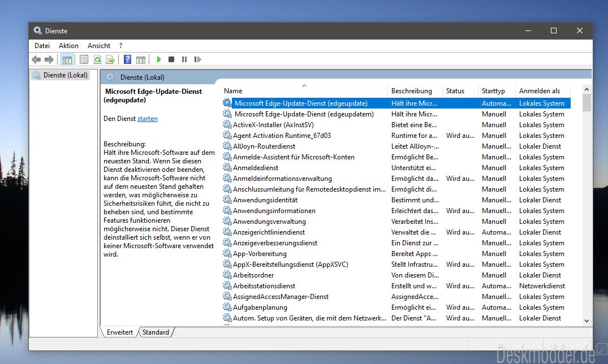Image resolution: width=608 pixels, height=364 pixels.
Task: Open the Datei menu
Action: [42, 46]
